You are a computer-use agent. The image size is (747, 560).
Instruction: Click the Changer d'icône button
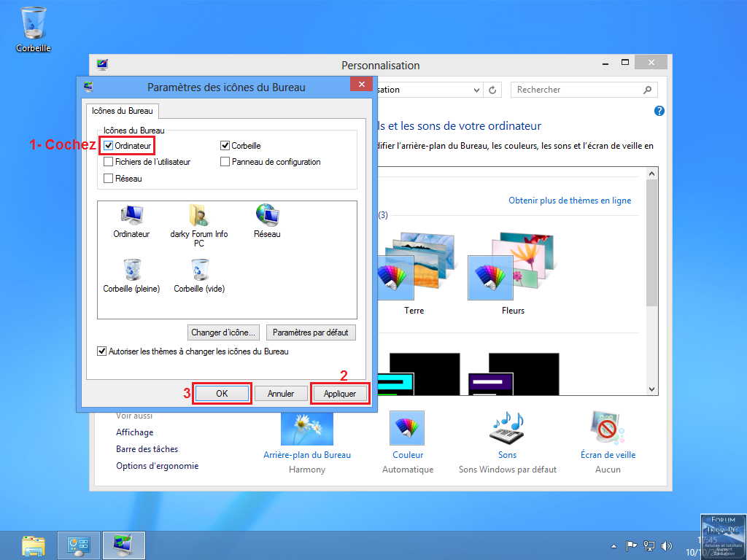click(223, 332)
